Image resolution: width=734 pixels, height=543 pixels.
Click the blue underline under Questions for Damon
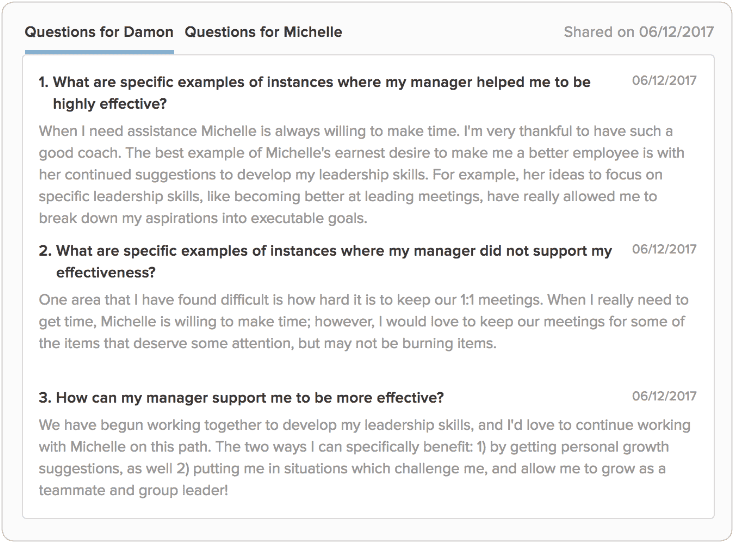tap(99, 52)
